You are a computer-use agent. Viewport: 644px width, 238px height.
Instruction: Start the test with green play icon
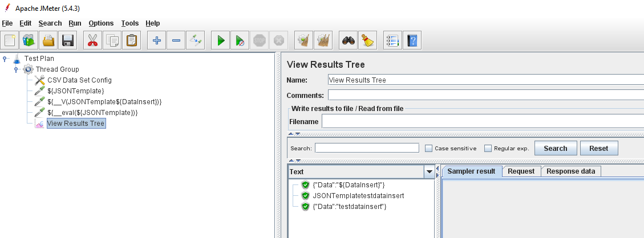point(221,40)
